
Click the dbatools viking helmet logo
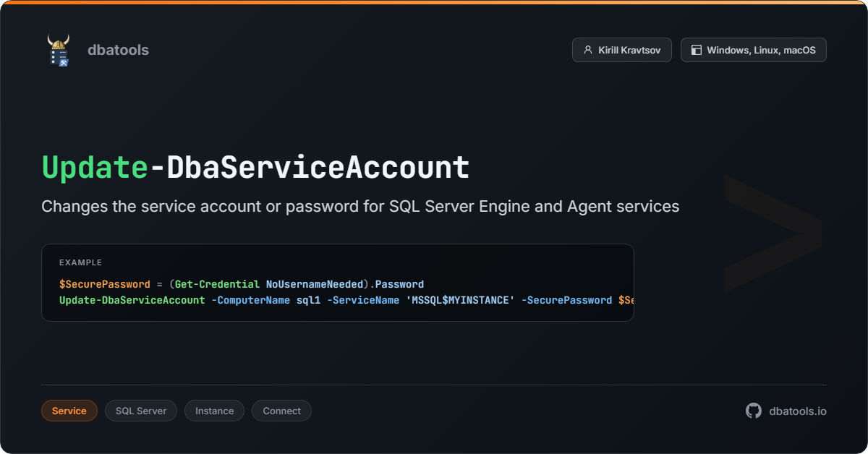(59, 51)
